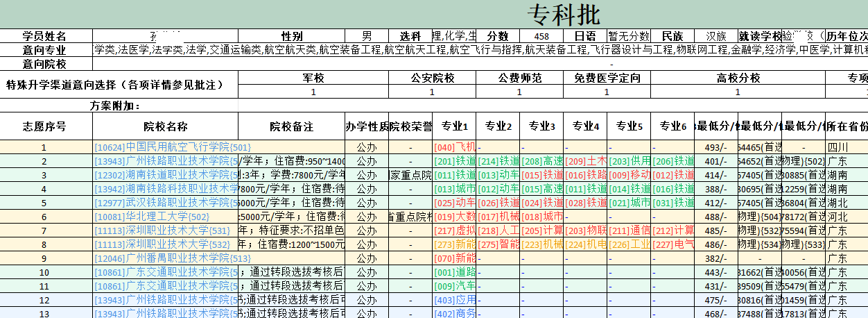Select the 院校荣誉 column header

pos(410,126)
